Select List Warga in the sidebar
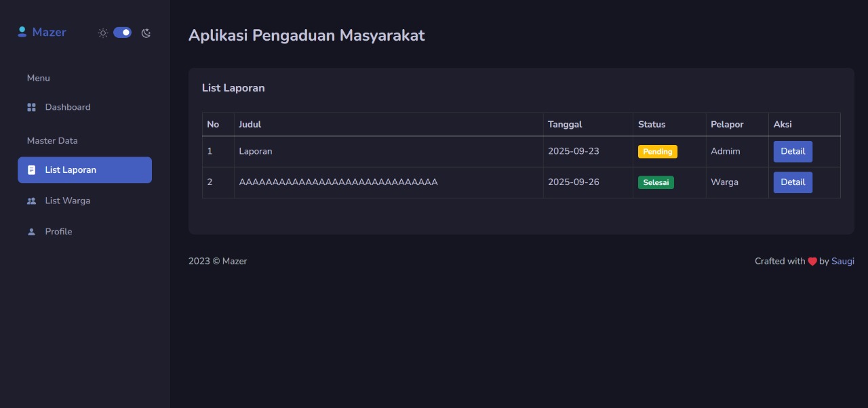The image size is (868, 408). 85,201
